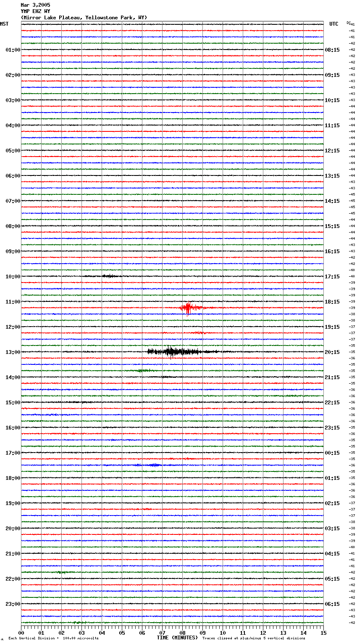357x644 pixels.
Task: Click the UTC time label '06:15'
Action: coord(332,604)
